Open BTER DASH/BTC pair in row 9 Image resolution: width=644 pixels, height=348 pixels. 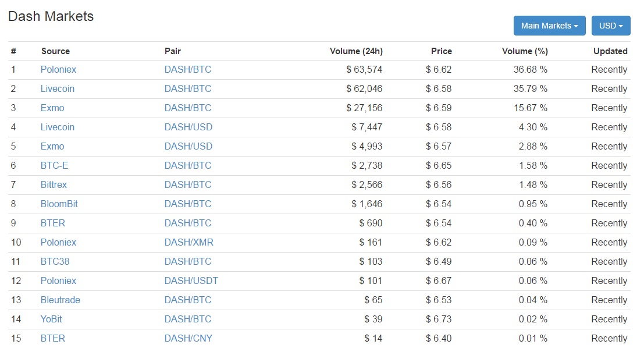tap(188, 223)
